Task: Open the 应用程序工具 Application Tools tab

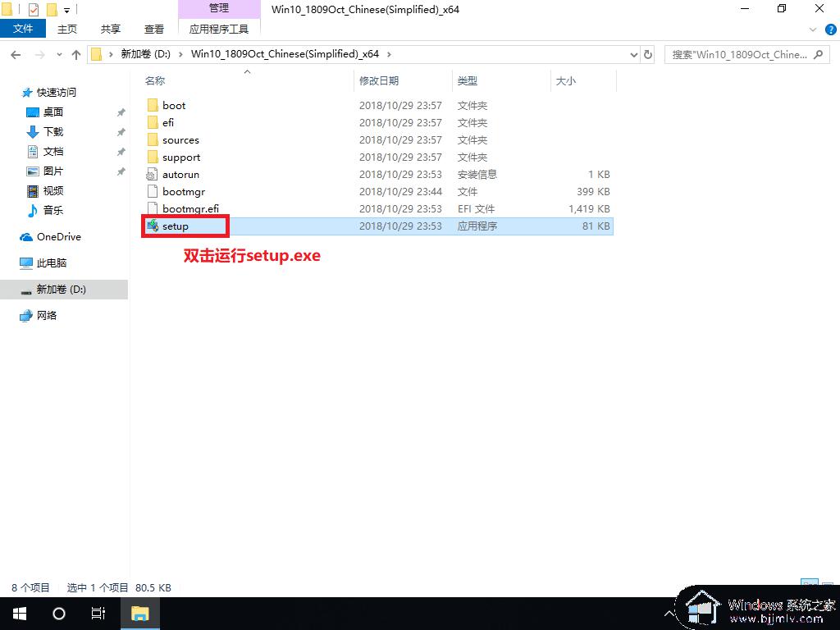Action: point(218,29)
